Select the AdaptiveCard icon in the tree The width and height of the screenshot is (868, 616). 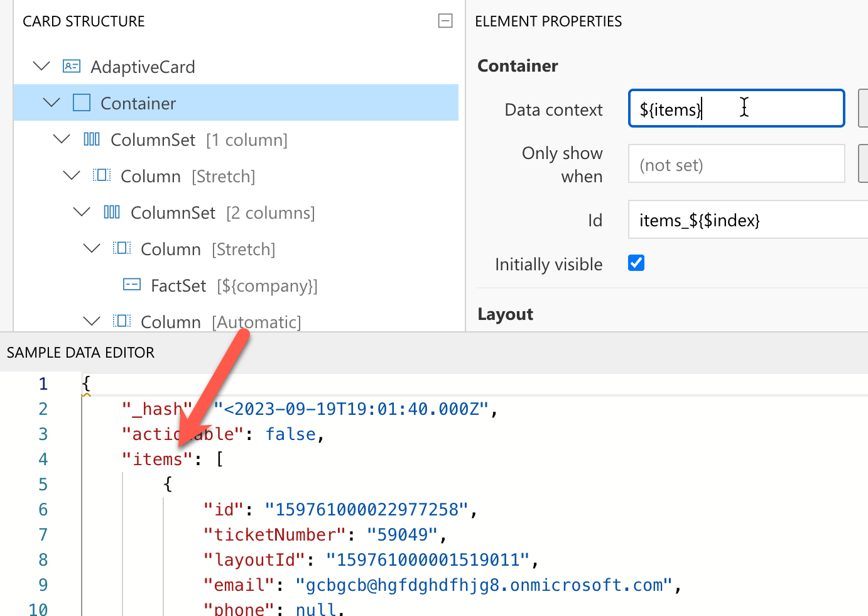click(x=71, y=65)
